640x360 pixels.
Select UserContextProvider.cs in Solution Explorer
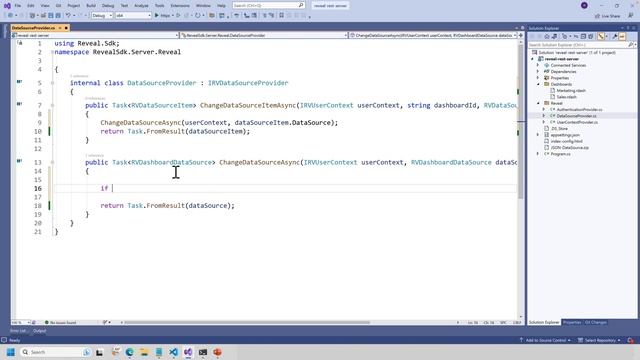point(577,122)
